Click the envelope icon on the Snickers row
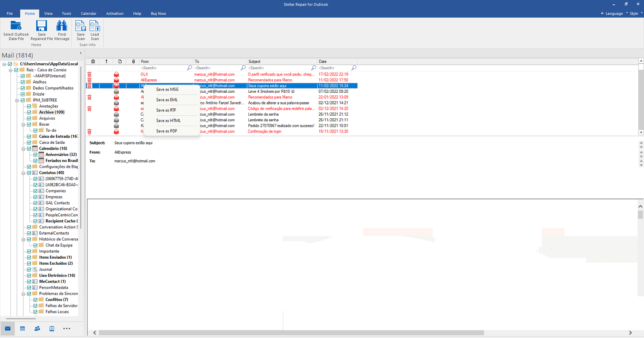 point(116,91)
